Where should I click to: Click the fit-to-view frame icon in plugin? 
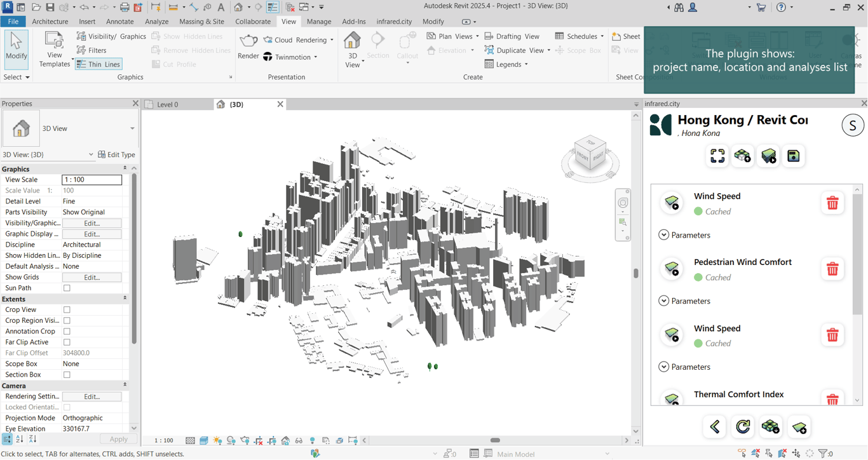tap(717, 156)
